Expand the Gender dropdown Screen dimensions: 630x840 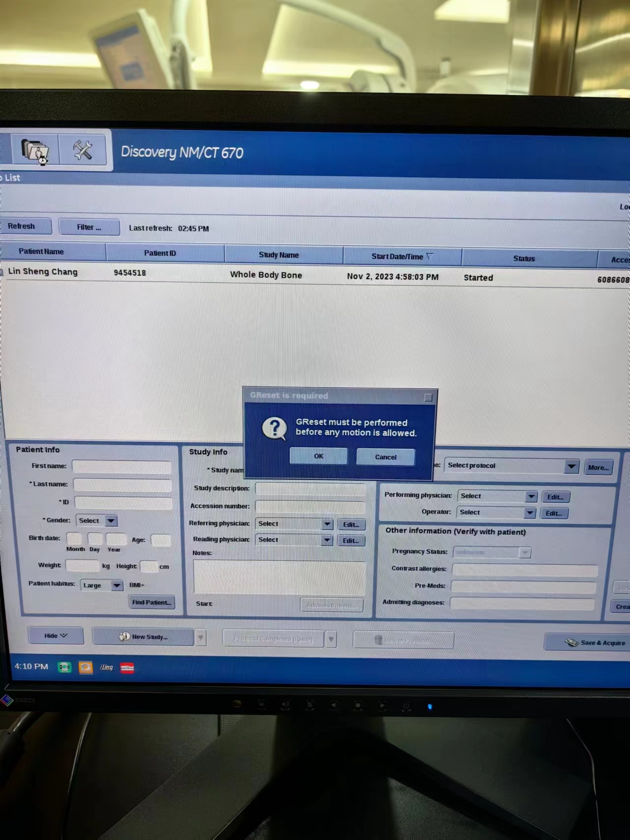111,521
